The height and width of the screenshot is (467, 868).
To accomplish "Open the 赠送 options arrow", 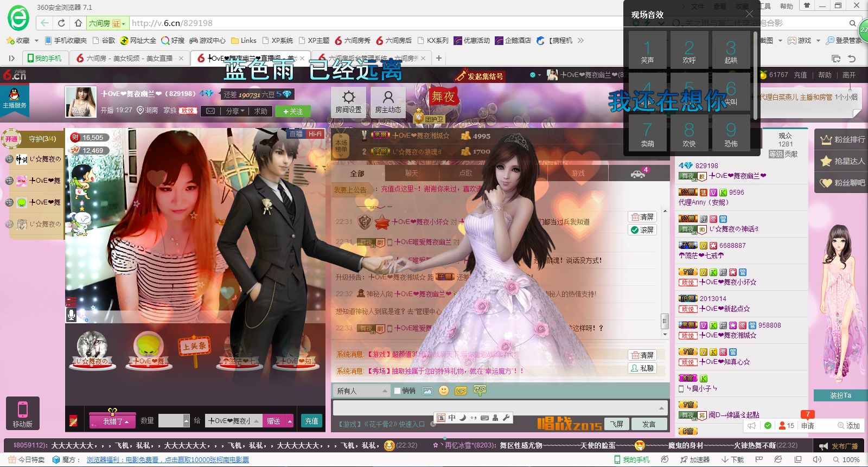I will pyautogui.click(x=290, y=421).
